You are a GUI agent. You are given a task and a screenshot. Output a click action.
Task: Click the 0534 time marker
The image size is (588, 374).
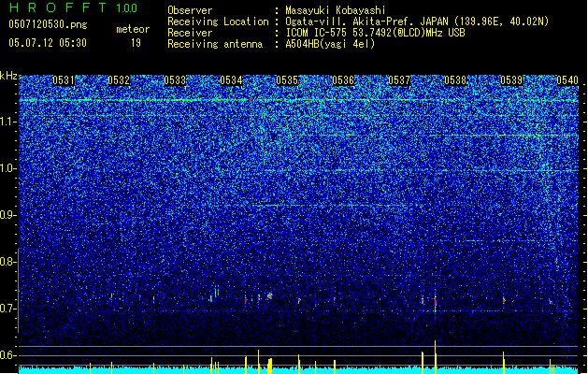pos(231,80)
